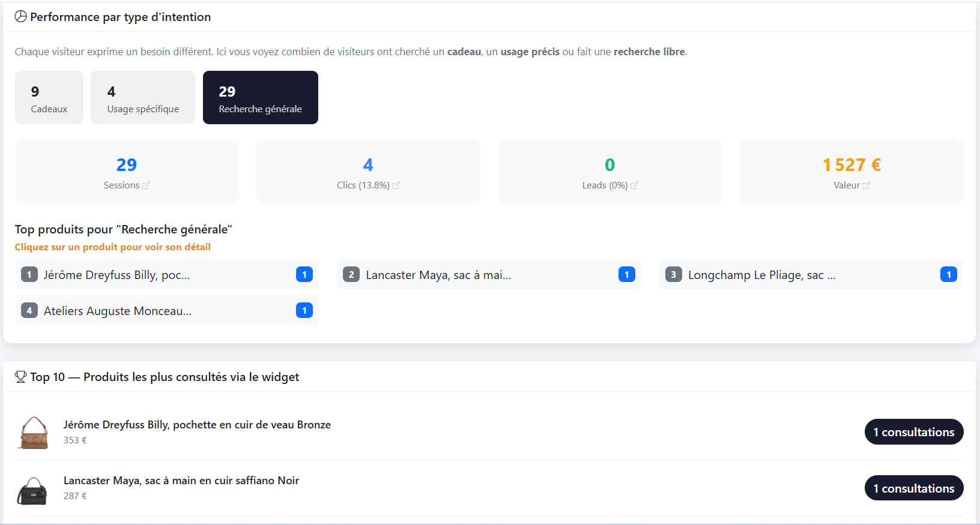The height and width of the screenshot is (525, 980).
Task: Click the count badge '1' on Lancaster Maya product row
Action: click(626, 274)
